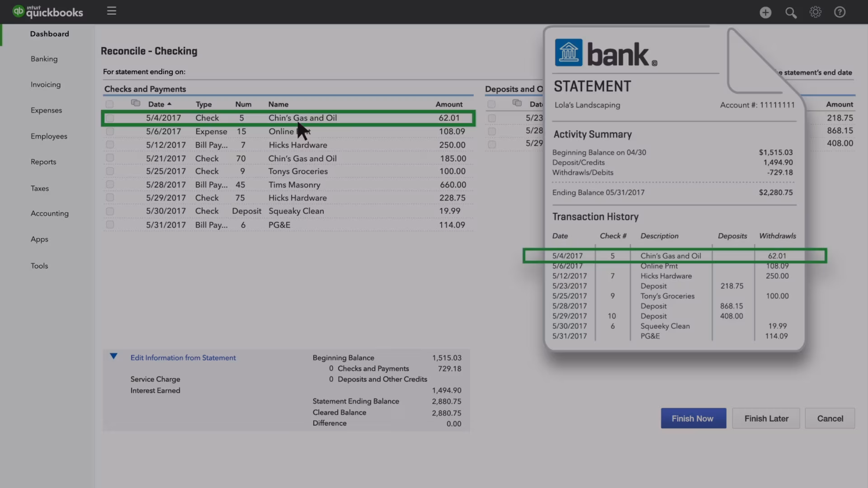Sort checks by Type column header

203,104
